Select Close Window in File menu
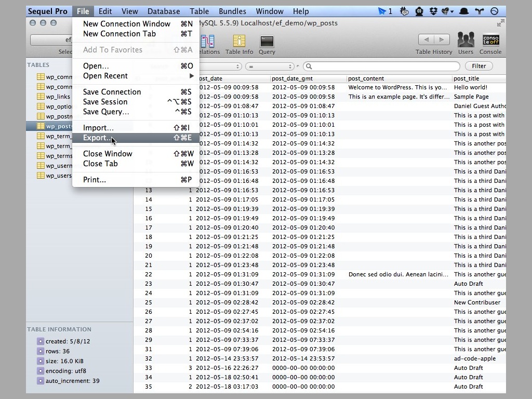This screenshot has height=399, width=532. pyautogui.click(x=136, y=153)
